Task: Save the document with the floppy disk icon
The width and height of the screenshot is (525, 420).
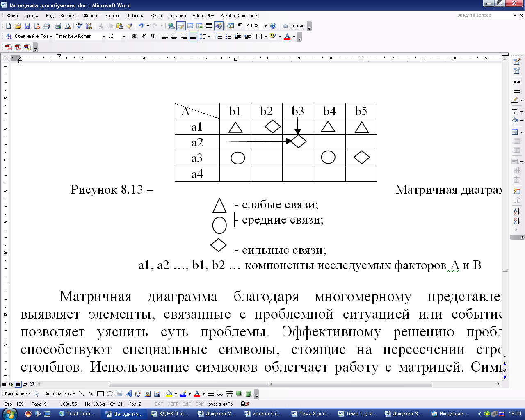Action: pos(27,26)
